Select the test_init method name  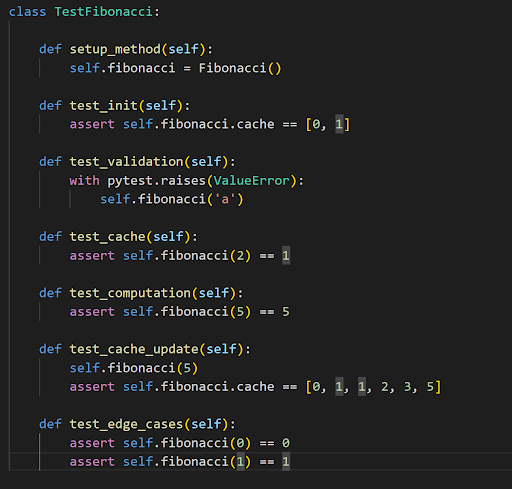(104, 106)
